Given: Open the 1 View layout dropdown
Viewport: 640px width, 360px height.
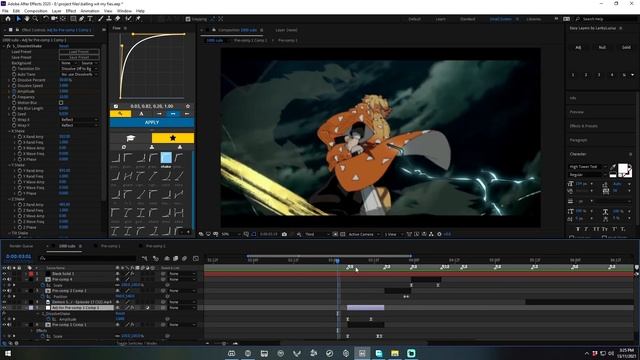Looking at the screenshot, I should coord(393,234).
